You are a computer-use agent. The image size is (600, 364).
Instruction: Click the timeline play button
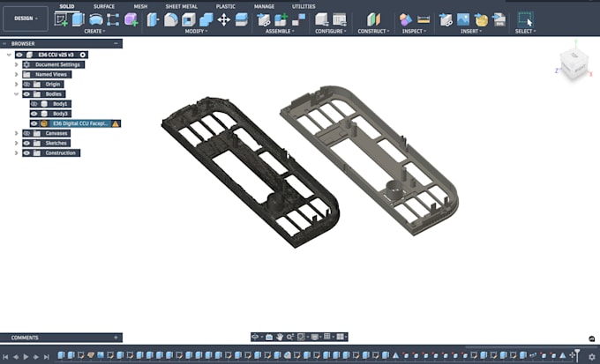pos(26,357)
